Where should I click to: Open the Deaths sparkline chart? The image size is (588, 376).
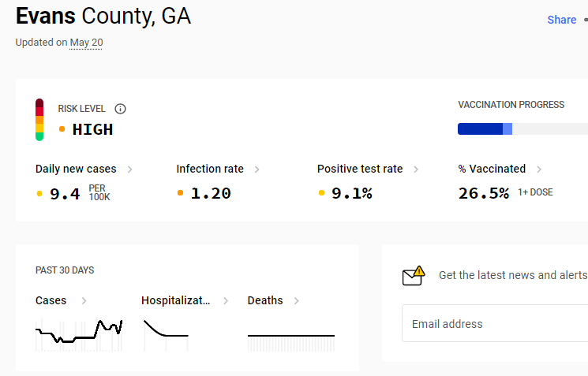click(291, 343)
